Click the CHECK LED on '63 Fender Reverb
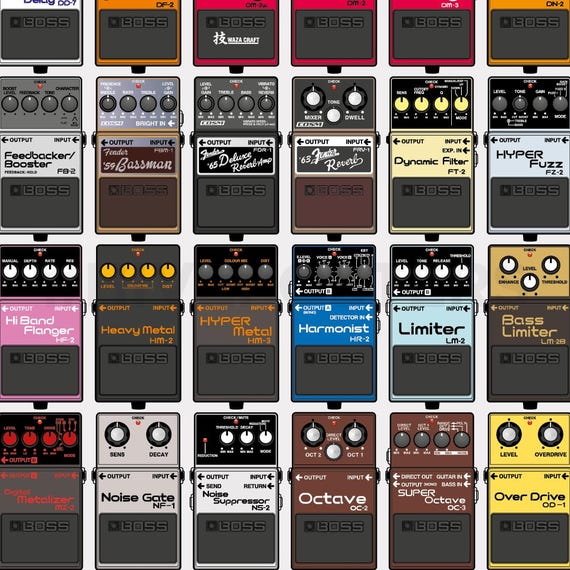Screen dimensions: 570x570 point(334,87)
